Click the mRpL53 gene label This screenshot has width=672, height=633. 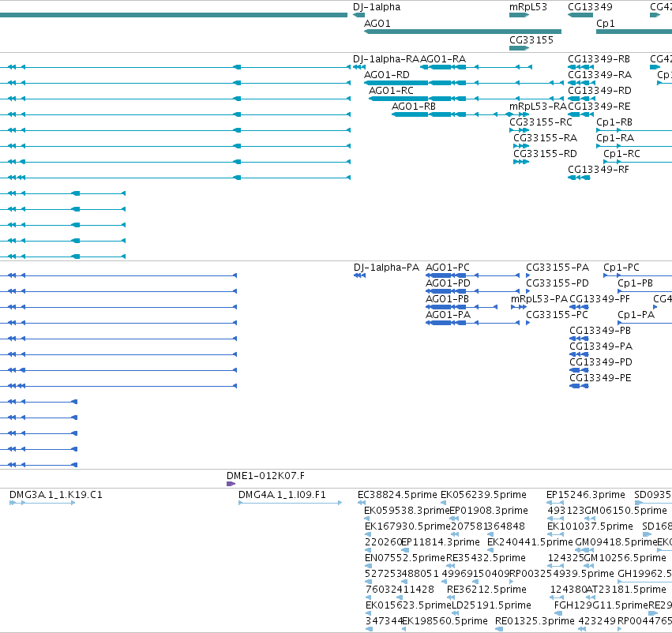pyautogui.click(x=528, y=7)
